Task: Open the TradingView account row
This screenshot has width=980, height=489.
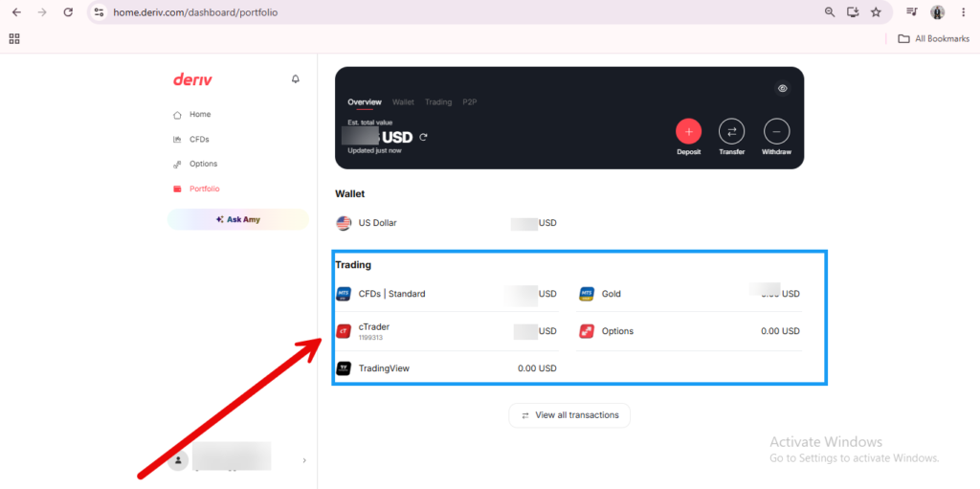Action: (446, 368)
